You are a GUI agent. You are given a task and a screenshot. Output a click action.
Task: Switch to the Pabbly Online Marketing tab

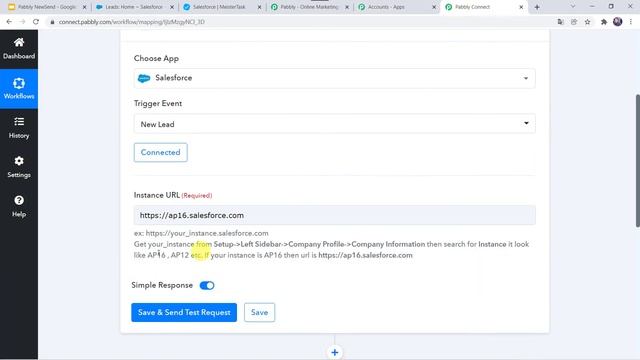click(309, 7)
